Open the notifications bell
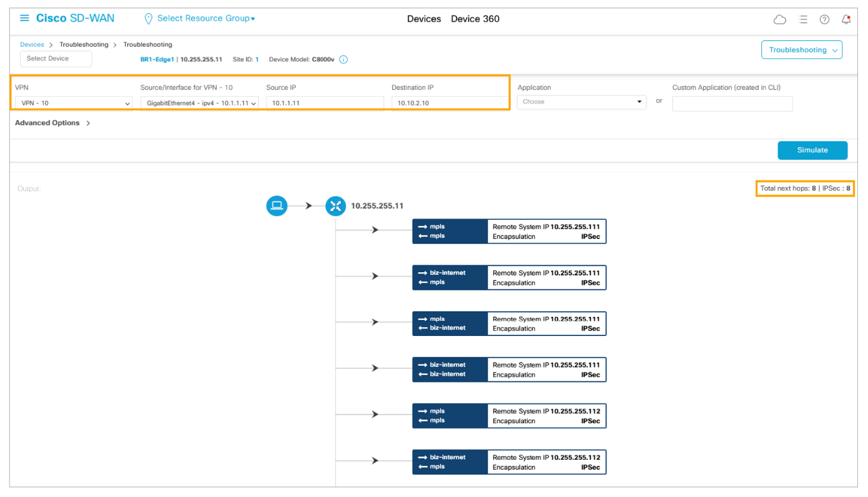This screenshot has width=868, height=497. [x=846, y=20]
